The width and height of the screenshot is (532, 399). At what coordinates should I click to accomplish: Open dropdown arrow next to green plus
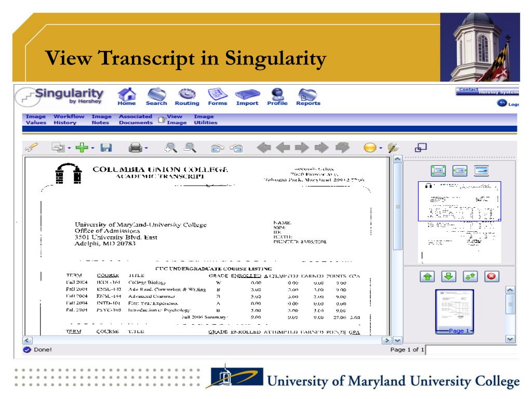92,148
